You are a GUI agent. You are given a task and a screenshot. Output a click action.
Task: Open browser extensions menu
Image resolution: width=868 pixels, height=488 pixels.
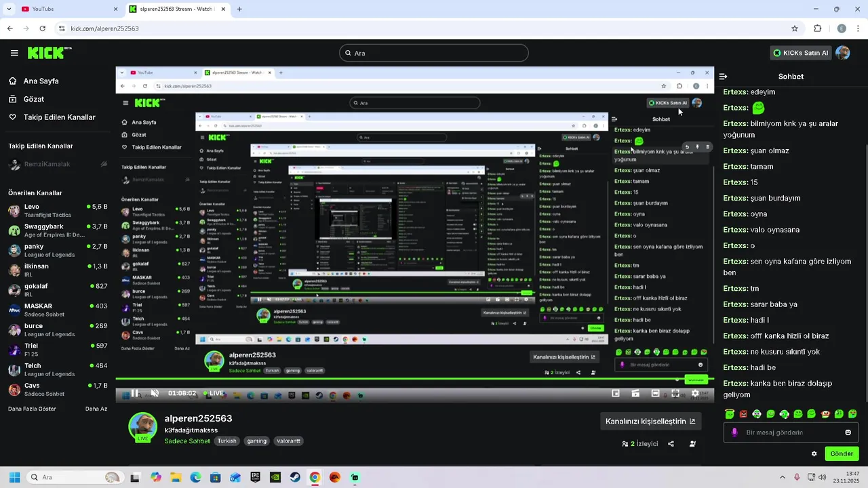tap(817, 28)
